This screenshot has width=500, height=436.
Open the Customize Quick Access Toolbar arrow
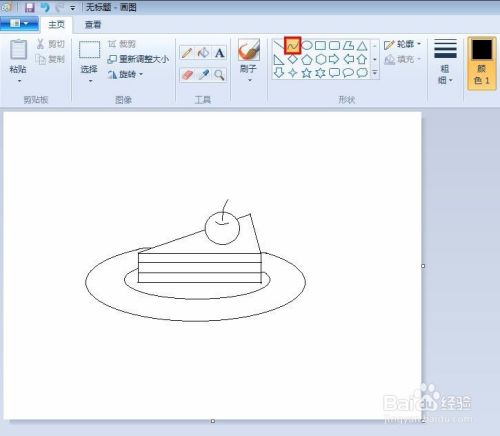(x=73, y=8)
